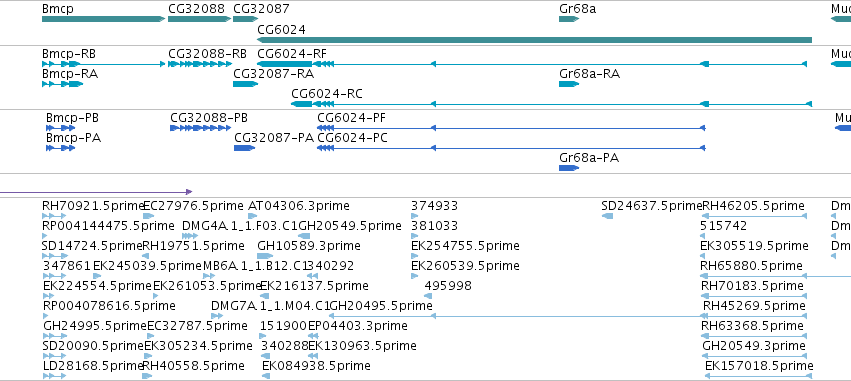This screenshot has width=851, height=381.
Task: Select EST GH10589.3prime
Action: pos(309,246)
